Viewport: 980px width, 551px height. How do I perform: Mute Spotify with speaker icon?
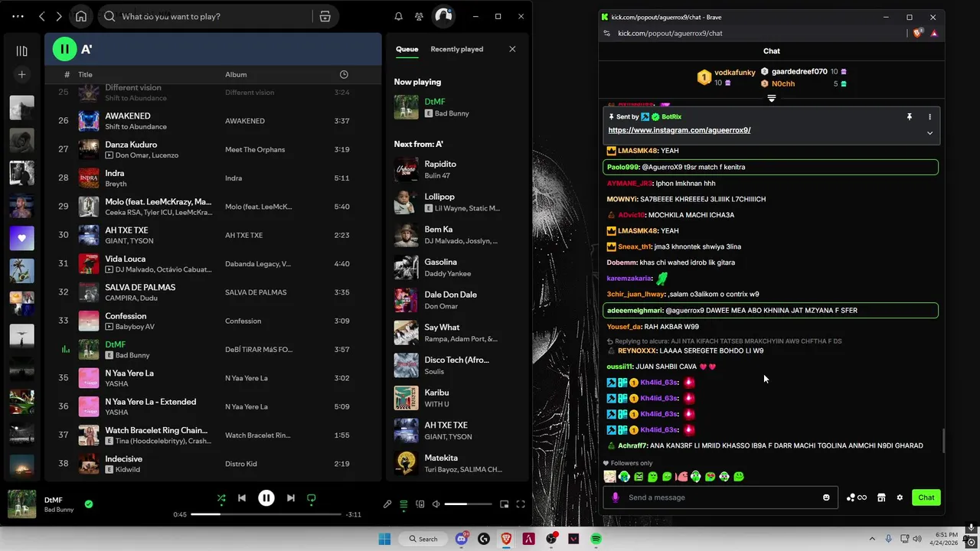[436, 504]
